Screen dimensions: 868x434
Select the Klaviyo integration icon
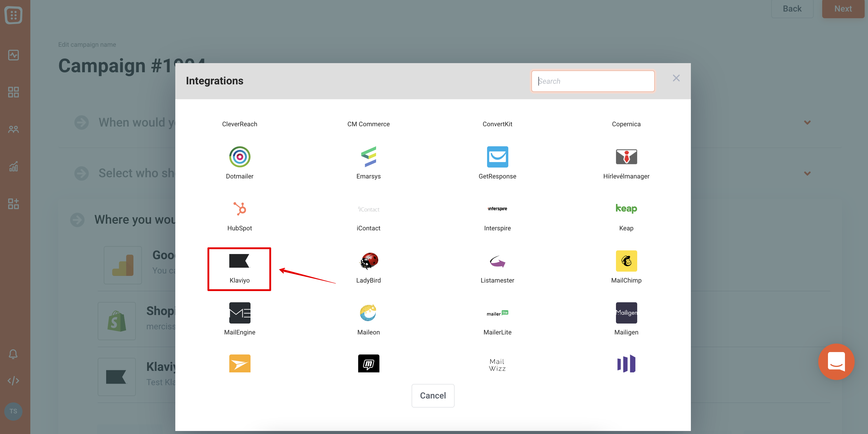(x=239, y=261)
